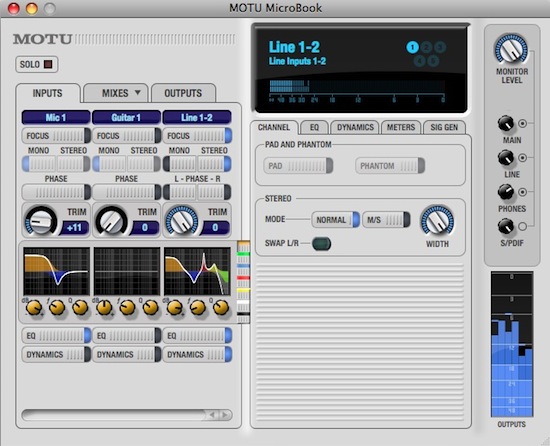
Task: Open the EQ tab in right panel
Action: click(x=314, y=127)
